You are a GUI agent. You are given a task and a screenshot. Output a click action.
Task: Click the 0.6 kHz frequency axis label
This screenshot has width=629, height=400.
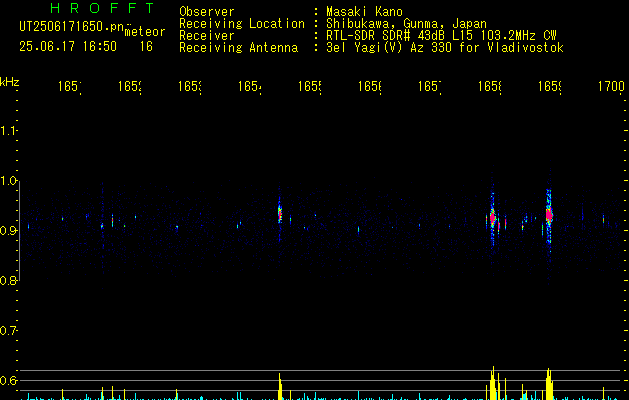8,381
